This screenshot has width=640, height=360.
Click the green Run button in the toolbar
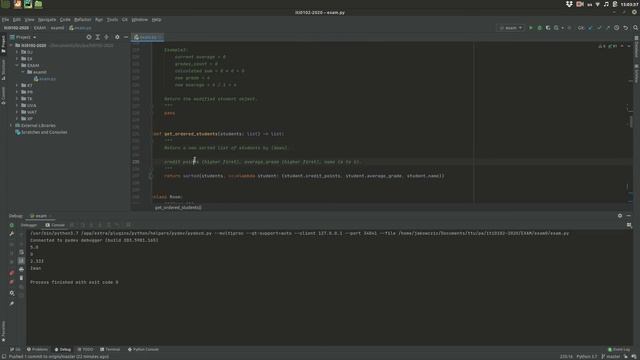(x=531, y=28)
